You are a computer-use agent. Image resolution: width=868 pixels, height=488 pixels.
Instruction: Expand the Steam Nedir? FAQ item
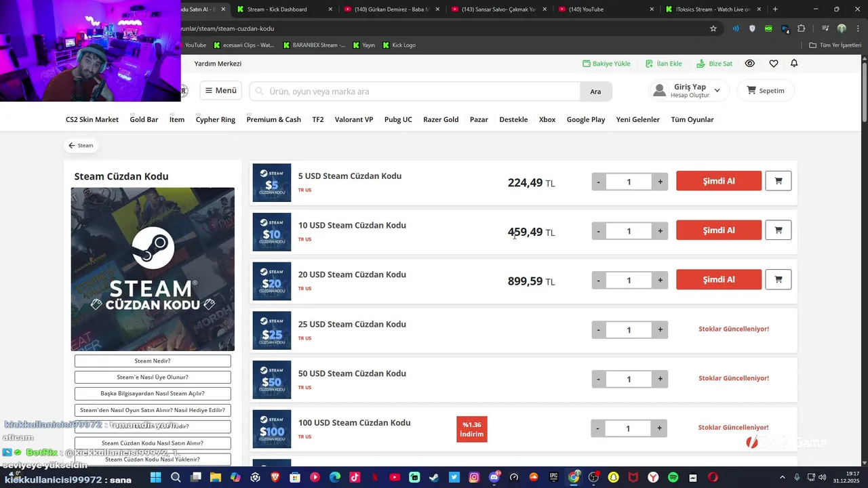click(x=153, y=361)
